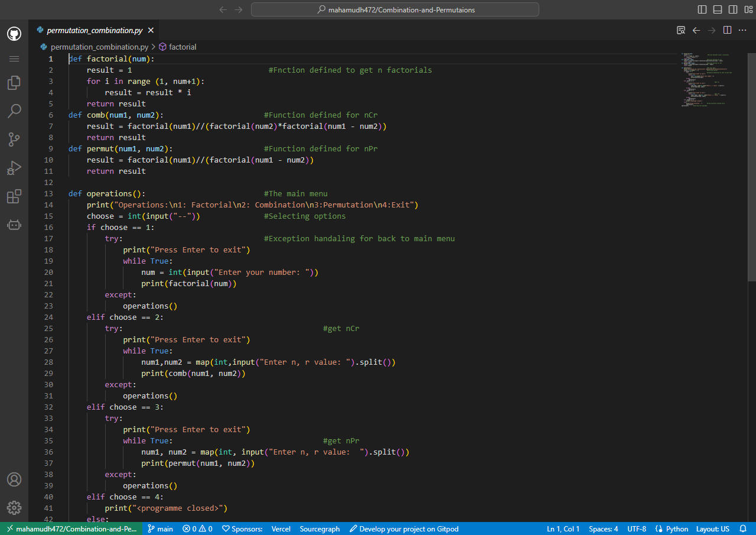This screenshot has height=535, width=756.
Task: Open the errors and warnings count in status bar
Action: (x=197, y=528)
